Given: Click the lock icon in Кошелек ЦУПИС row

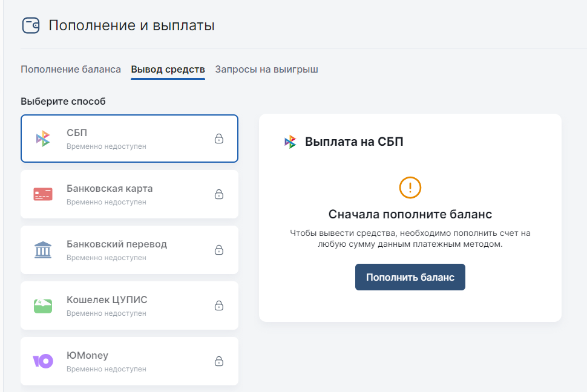Looking at the screenshot, I should [x=219, y=305].
